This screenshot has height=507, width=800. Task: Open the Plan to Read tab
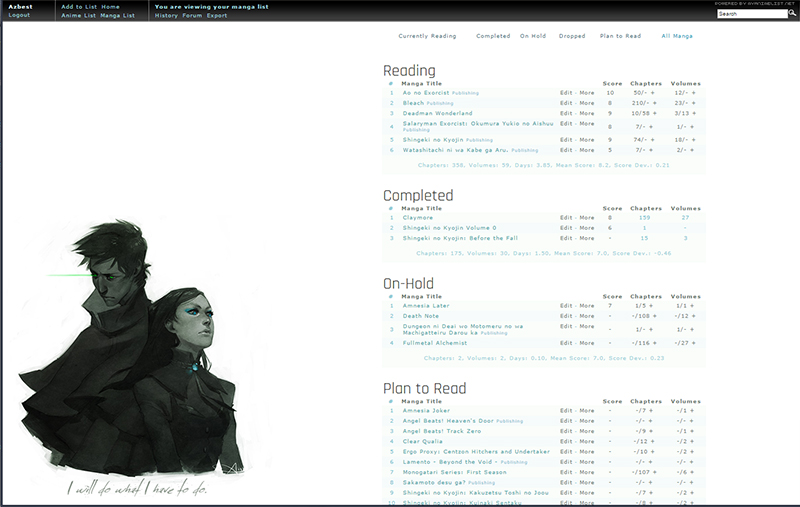coord(620,36)
